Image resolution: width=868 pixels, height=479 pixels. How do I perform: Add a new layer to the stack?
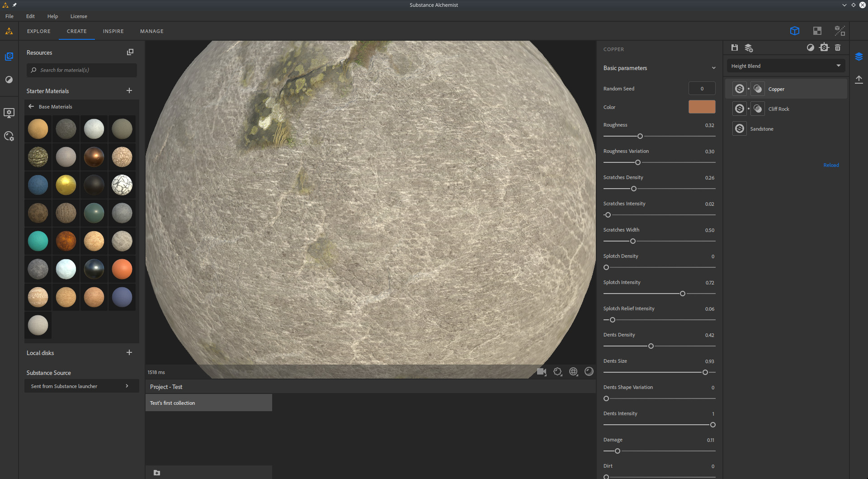coord(749,47)
